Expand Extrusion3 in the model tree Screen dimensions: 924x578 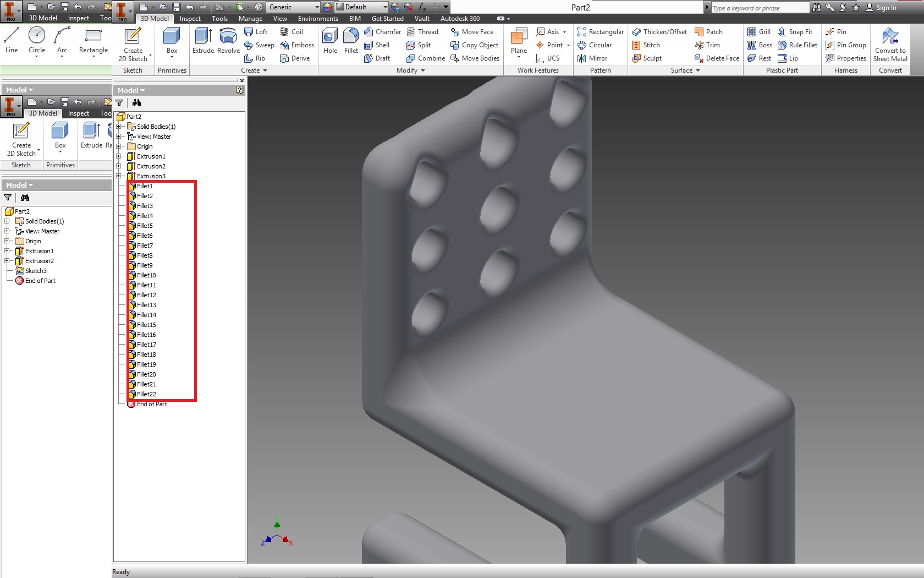pyautogui.click(x=119, y=176)
